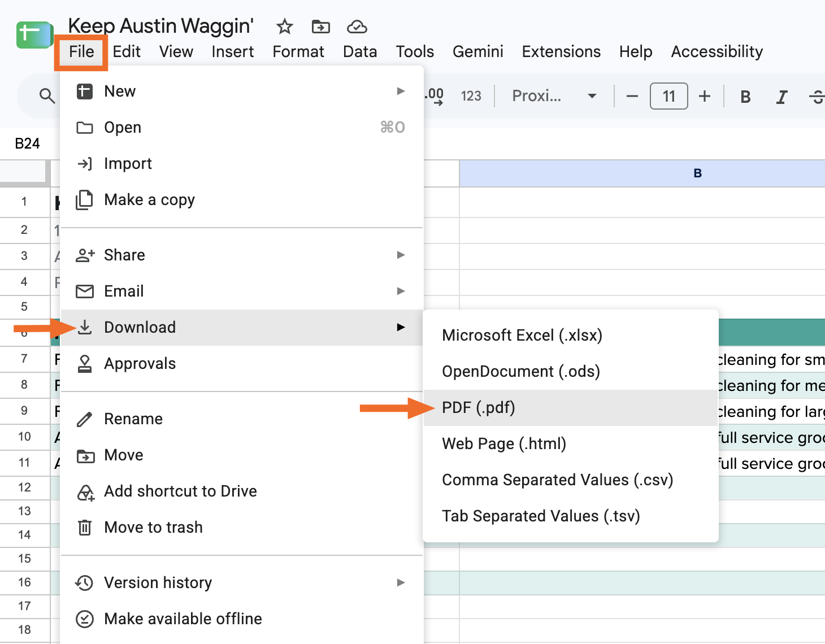Select Add shortcut to Drive

tap(242, 491)
